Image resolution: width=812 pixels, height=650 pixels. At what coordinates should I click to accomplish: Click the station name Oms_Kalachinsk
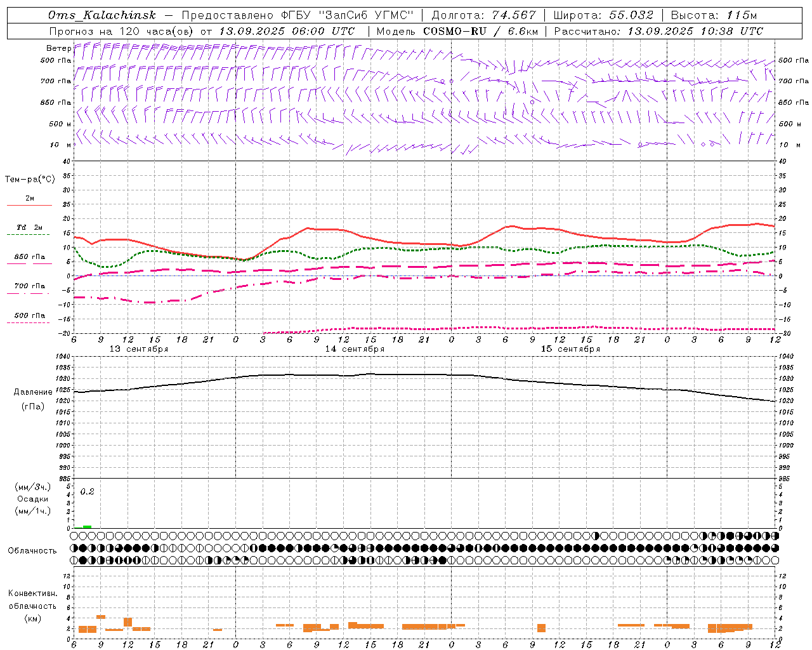tap(101, 15)
